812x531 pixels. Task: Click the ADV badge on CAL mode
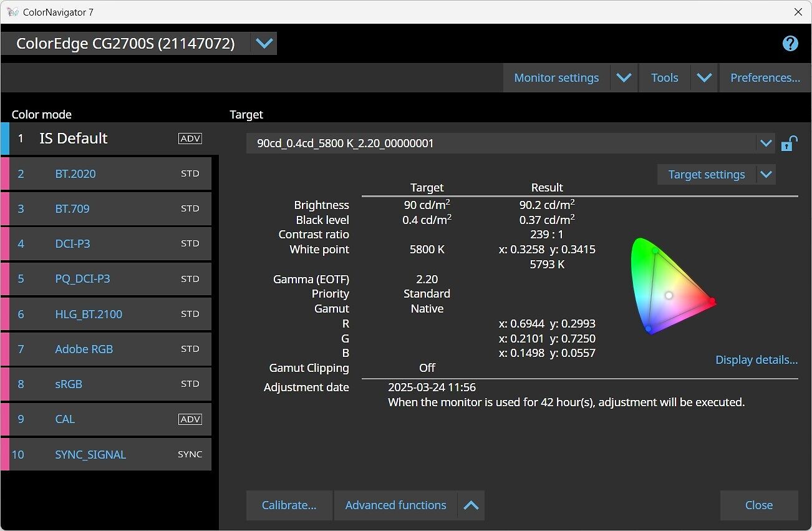click(190, 419)
